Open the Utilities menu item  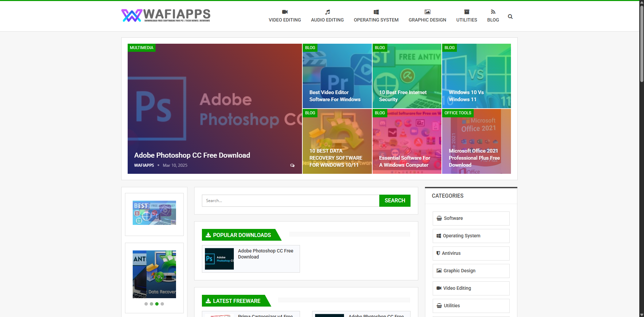coord(467,20)
